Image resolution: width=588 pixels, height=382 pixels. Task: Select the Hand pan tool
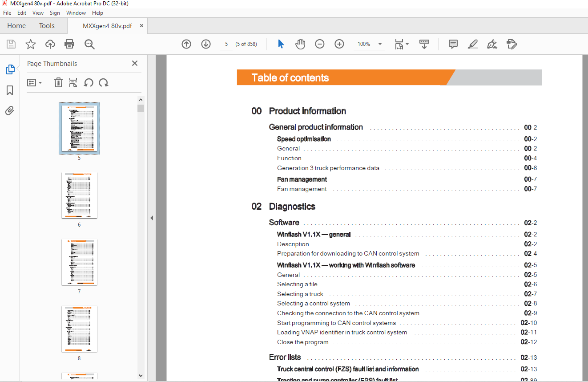pyautogui.click(x=300, y=44)
